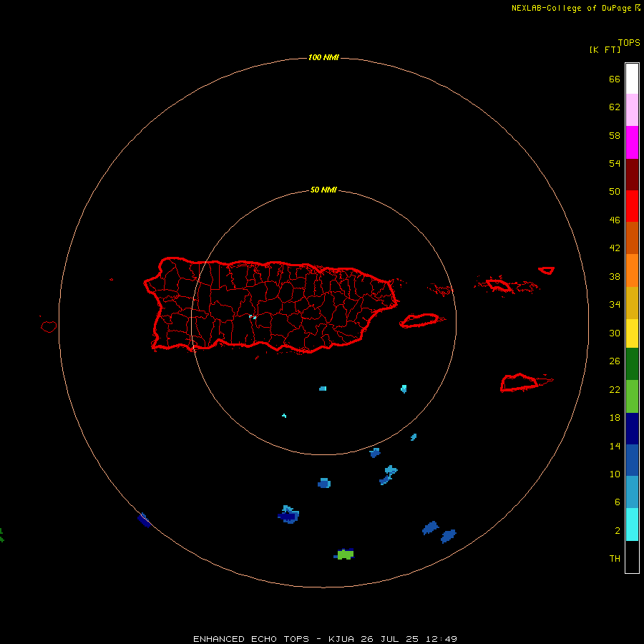Image resolution: width=644 pixels, height=644 pixels.
Task: Click the legend value 2
Action: (617, 531)
